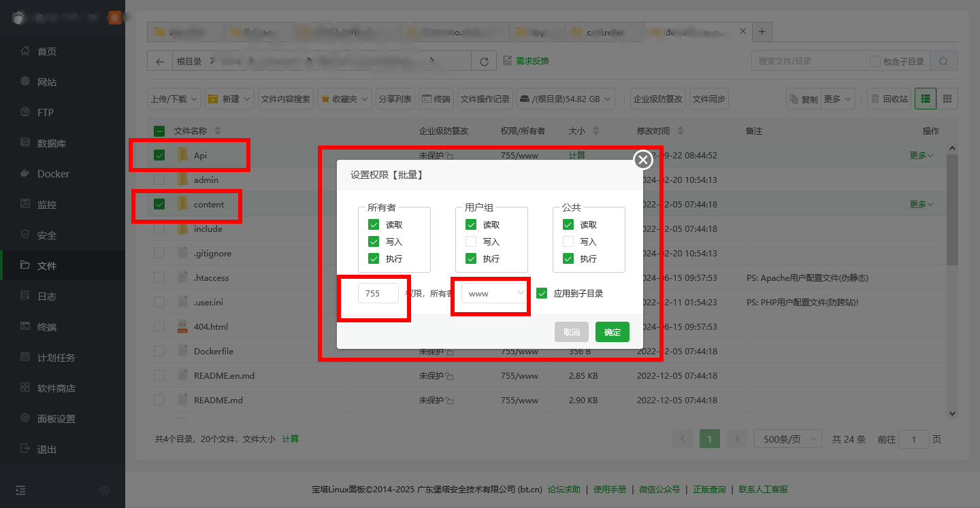
Task: Toggle 包含子目录 search checkbox
Action: coord(875,61)
